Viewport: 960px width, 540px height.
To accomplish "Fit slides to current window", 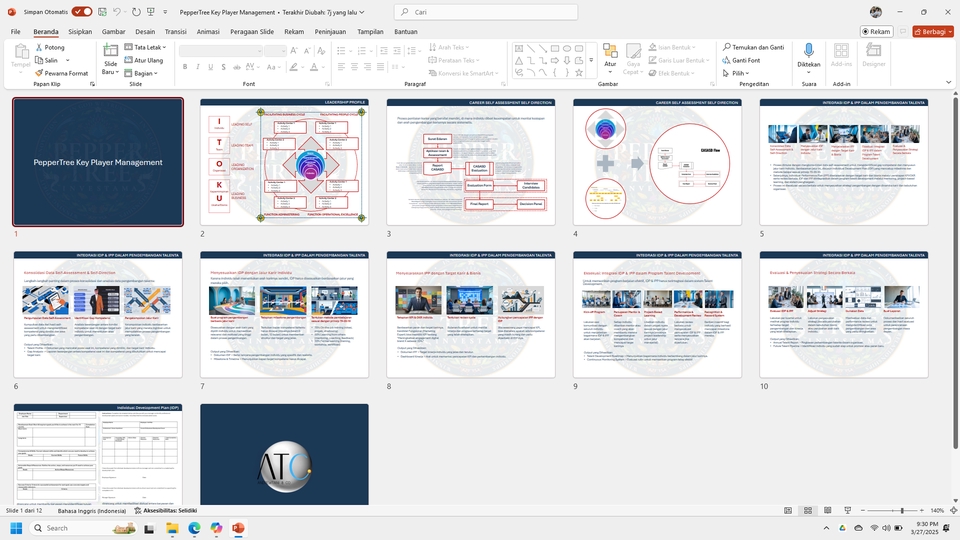I will pyautogui.click(x=953, y=511).
